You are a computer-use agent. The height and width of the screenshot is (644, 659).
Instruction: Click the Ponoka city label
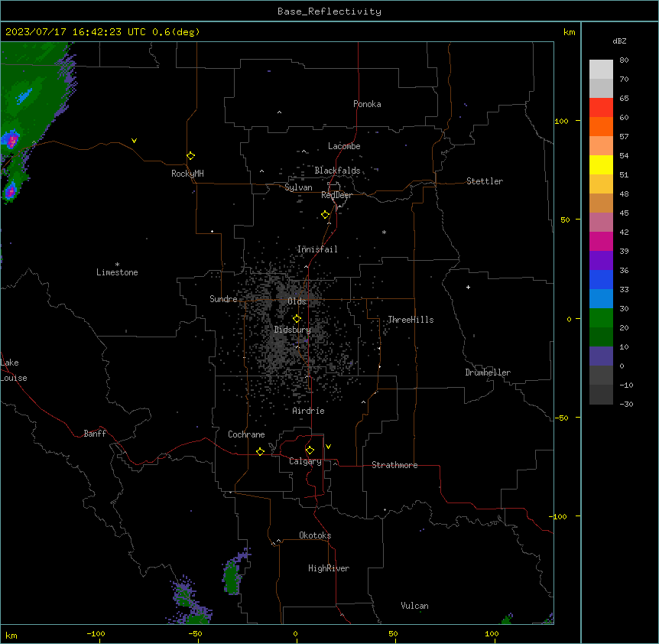tap(367, 104)
